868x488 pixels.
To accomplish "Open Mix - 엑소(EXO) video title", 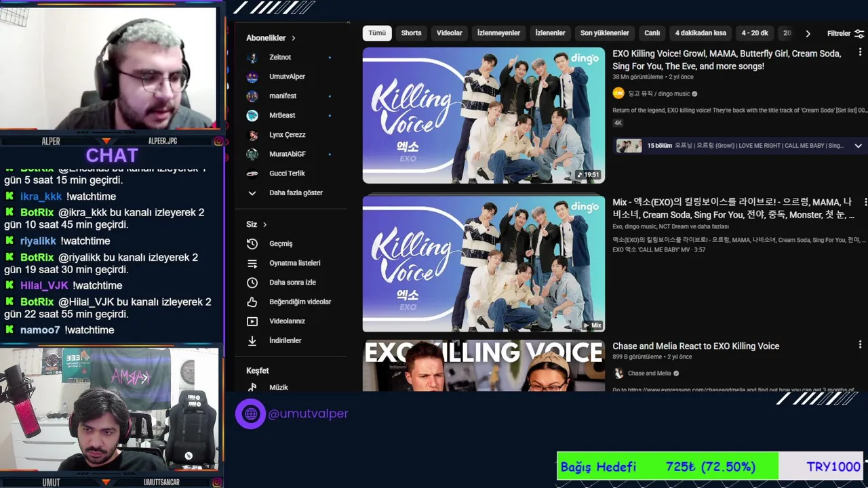I will [x=733, y=208].
